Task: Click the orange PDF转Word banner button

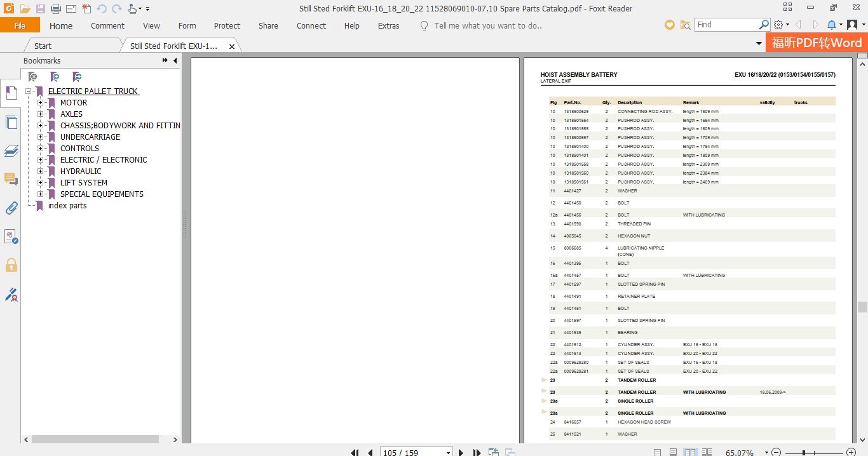Action: (x=817, y=43)
